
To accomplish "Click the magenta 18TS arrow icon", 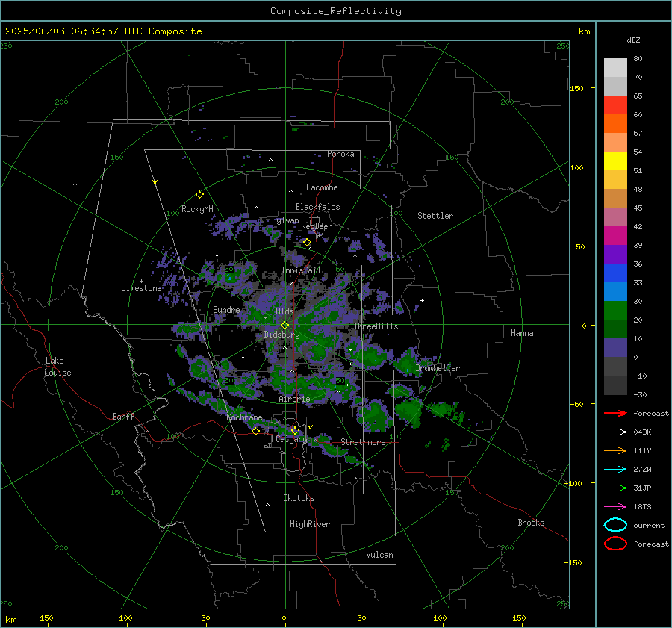I will [x=615, y=507].
